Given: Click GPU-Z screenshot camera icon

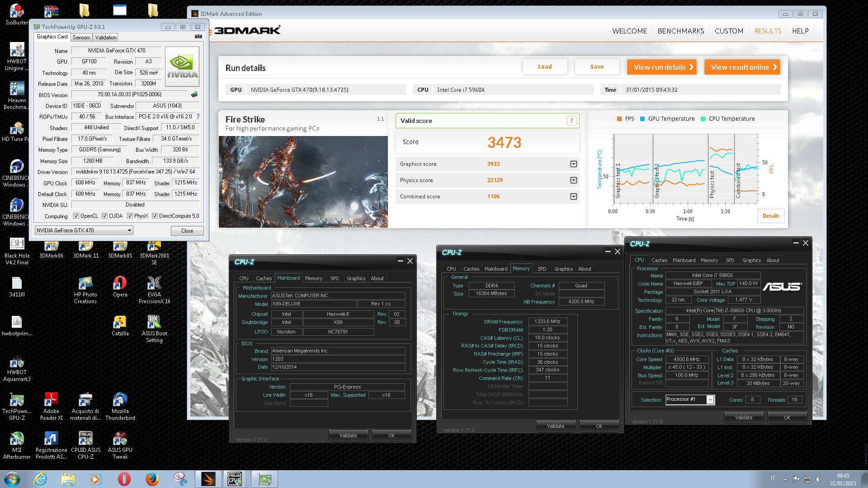Looking at the screenshot, I should click(x=198, y=37).
